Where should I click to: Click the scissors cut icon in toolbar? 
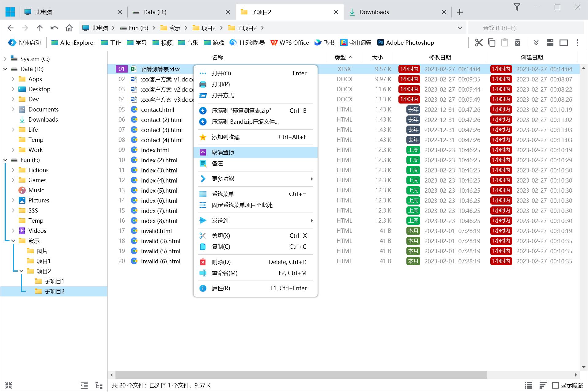click(479, 43)
